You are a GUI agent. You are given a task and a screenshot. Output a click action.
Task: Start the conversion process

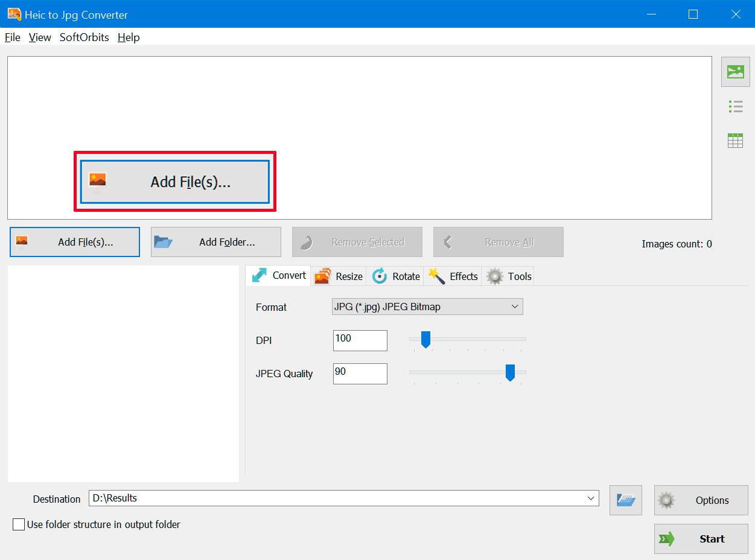(700, 538)
